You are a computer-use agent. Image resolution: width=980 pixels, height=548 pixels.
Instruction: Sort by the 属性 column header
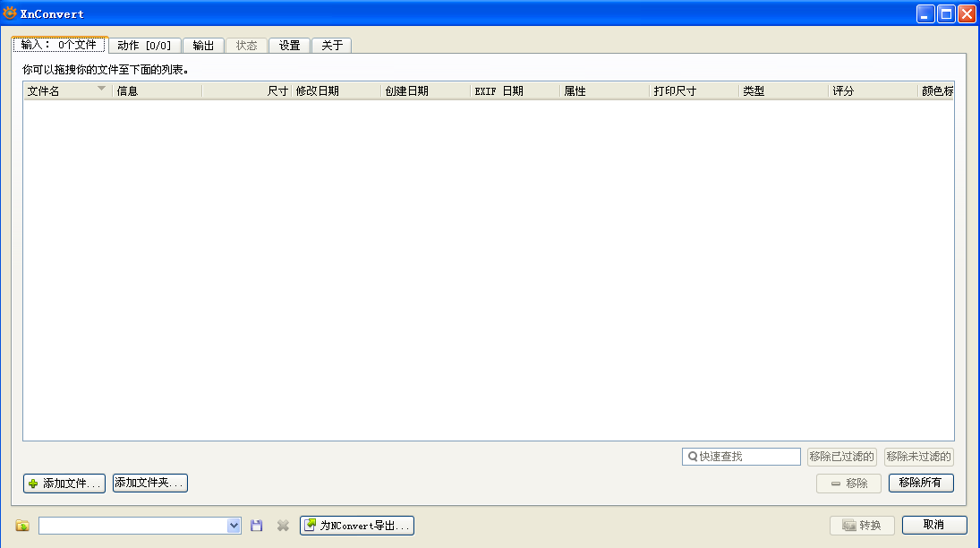point(604,90)
